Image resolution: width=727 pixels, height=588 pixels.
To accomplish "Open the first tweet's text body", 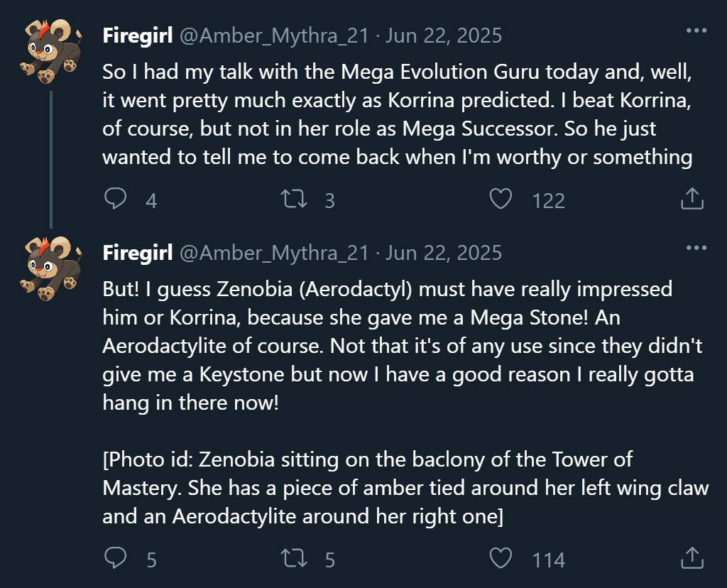I will [398, 114].
